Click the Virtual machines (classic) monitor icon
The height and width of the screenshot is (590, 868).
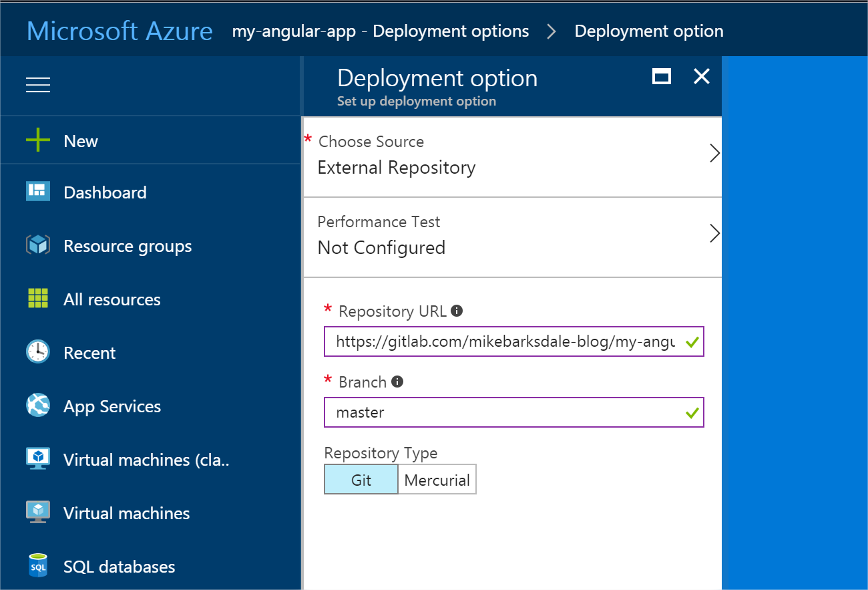coord(38,459)
